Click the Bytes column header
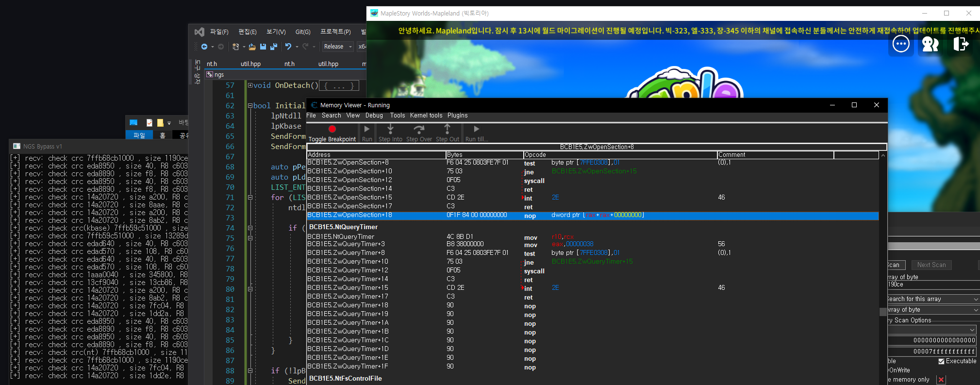 coord(484,155)
